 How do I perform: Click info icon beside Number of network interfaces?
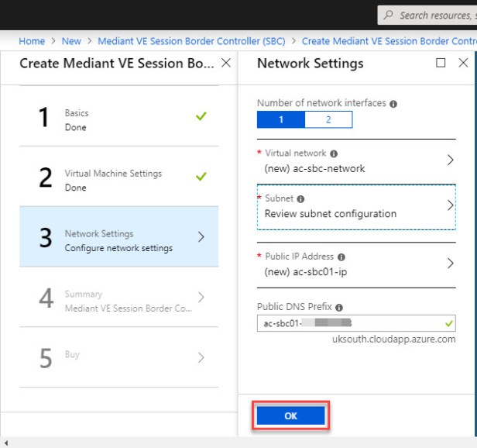tap(393, 104)
